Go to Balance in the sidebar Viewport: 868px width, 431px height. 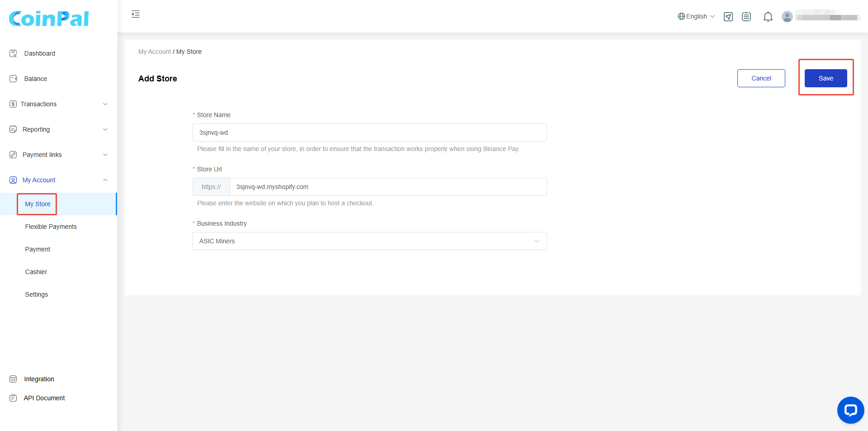[36, 79]
